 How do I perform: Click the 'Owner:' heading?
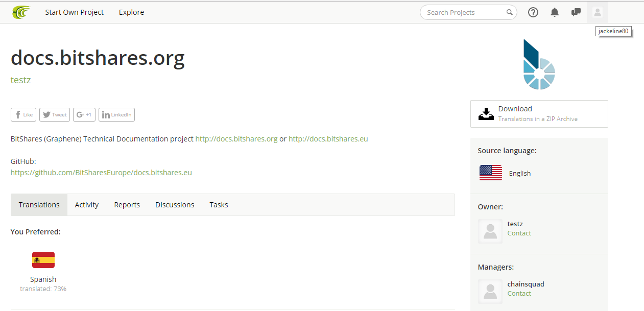click(491, 207)
